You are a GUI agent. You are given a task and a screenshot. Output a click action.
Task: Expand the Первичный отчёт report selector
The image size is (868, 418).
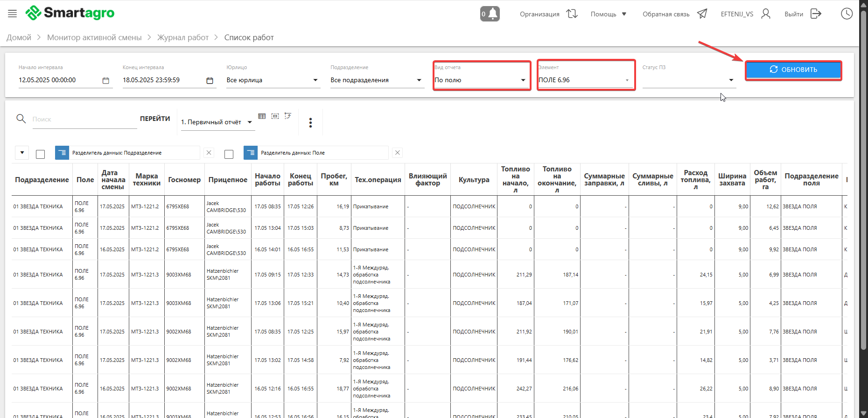point(250,122)
